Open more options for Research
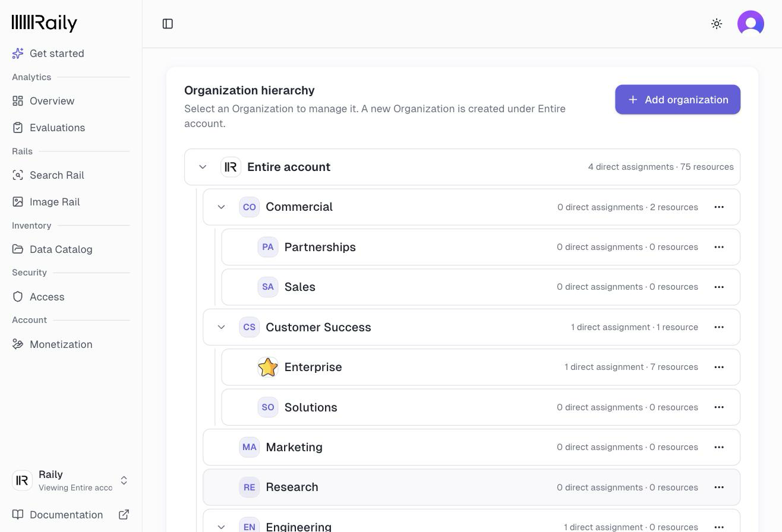This screenshot has height=532, width=782. 719,487
